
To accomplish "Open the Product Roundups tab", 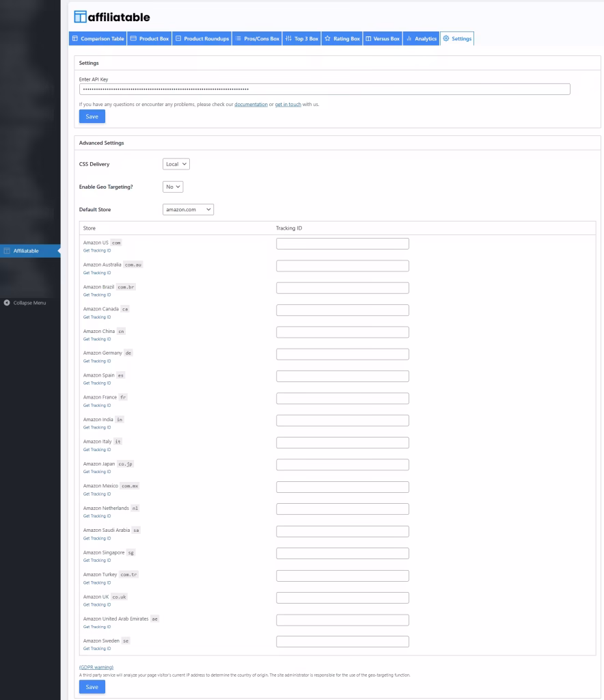I will (x=202, y=38).
